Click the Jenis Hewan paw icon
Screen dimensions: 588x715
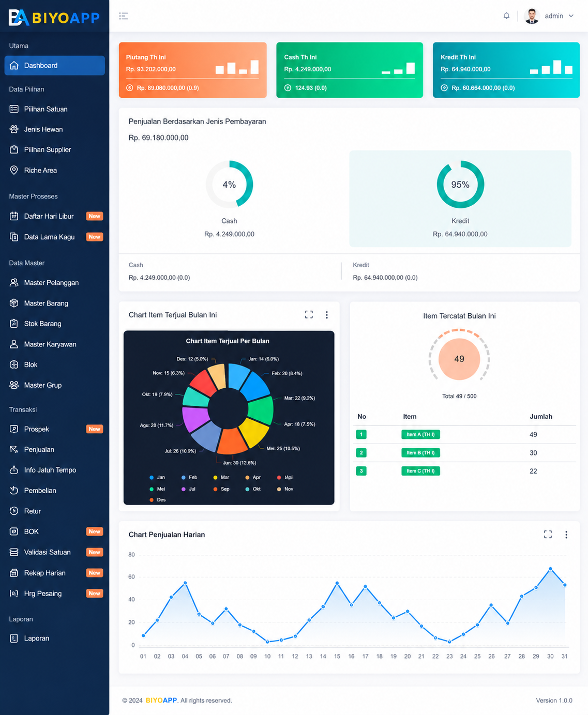tap(14, 129)
